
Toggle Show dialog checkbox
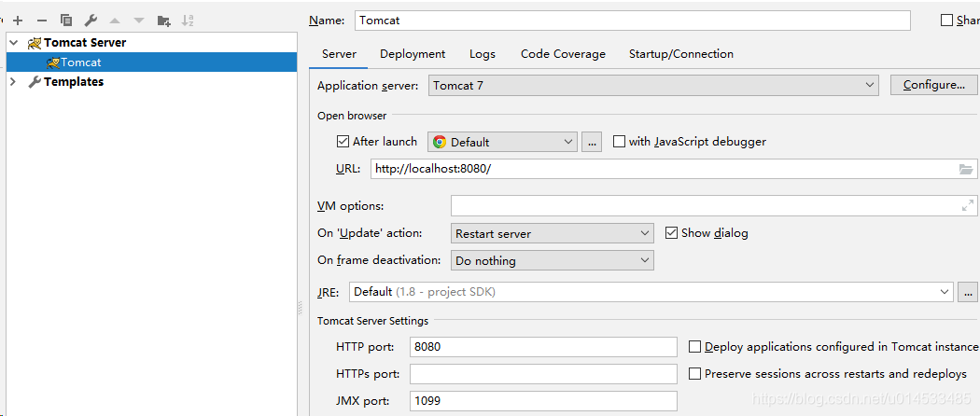click(x=671, y=233)
